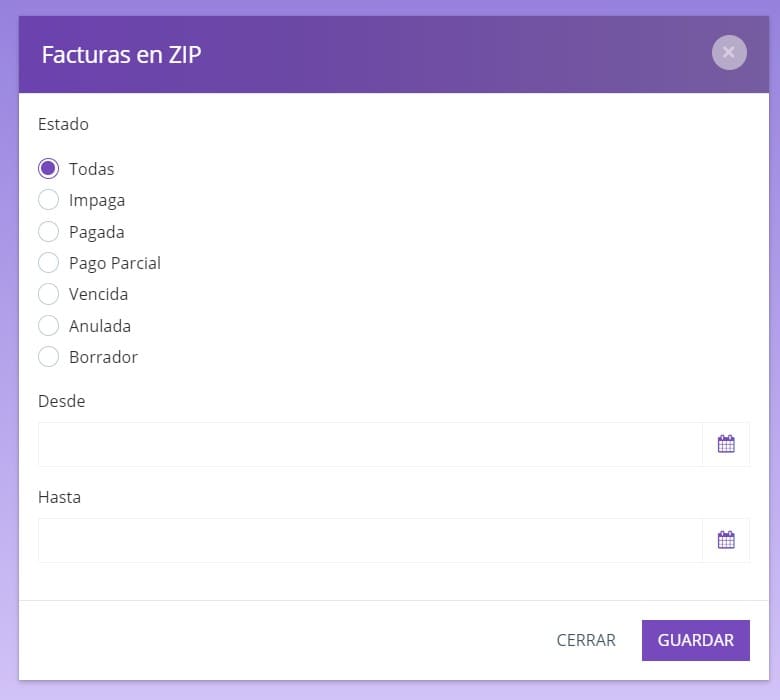Click the GUARDAR button
The image size is (780, 700).
click(695, 640)
